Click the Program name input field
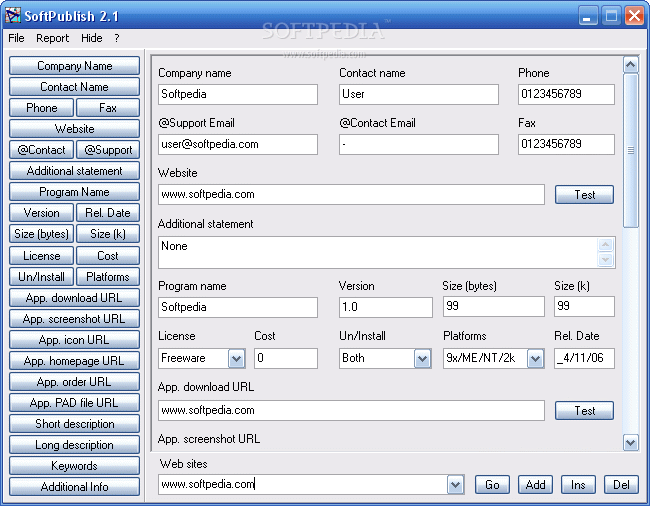This screenshot has width=650, height=506. tap(238, 307)
